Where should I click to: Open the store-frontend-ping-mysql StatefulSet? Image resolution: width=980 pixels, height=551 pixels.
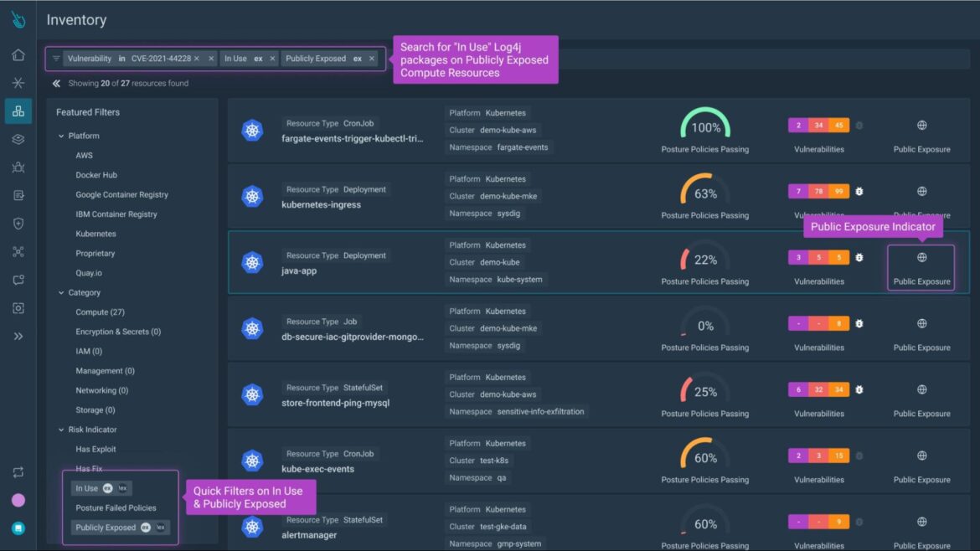(335, 403)
